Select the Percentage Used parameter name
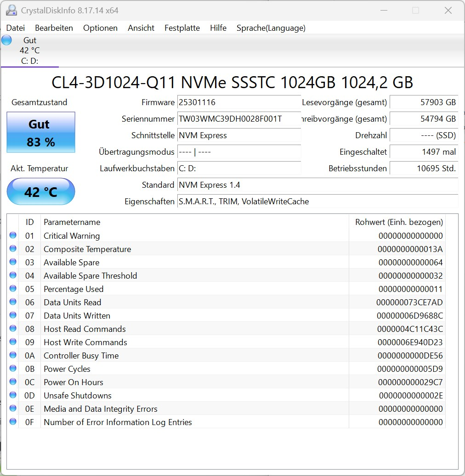This screenshot has height=476, width=465. [x=74, y=289]
